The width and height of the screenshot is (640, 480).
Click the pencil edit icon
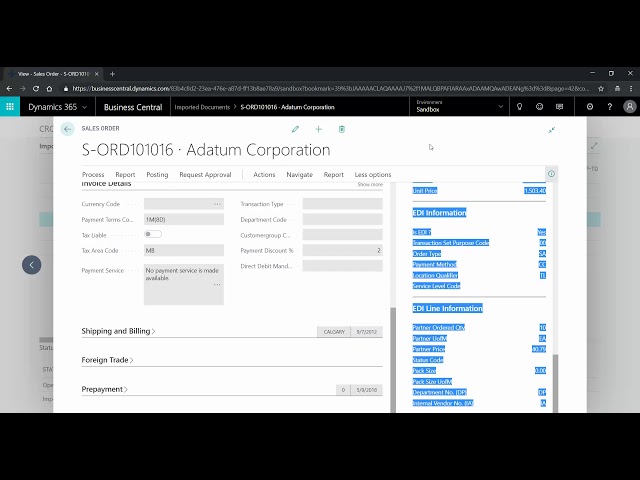[295, 129]
